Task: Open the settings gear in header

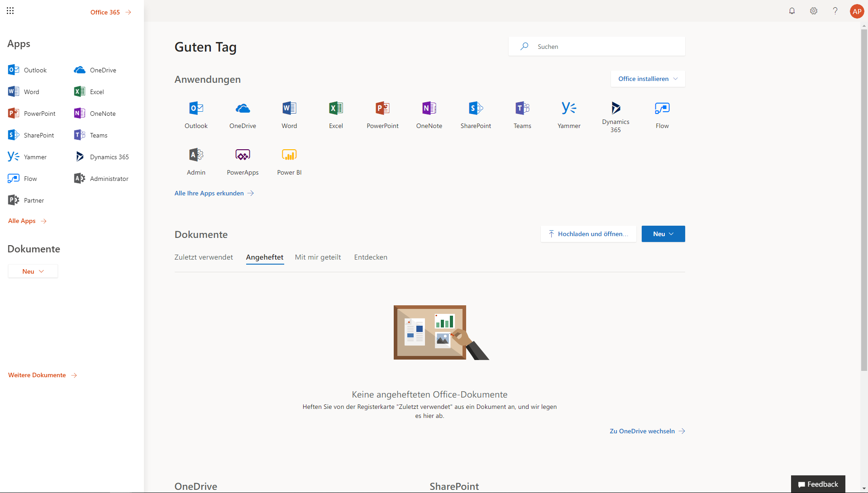Action: coord(813,11)
